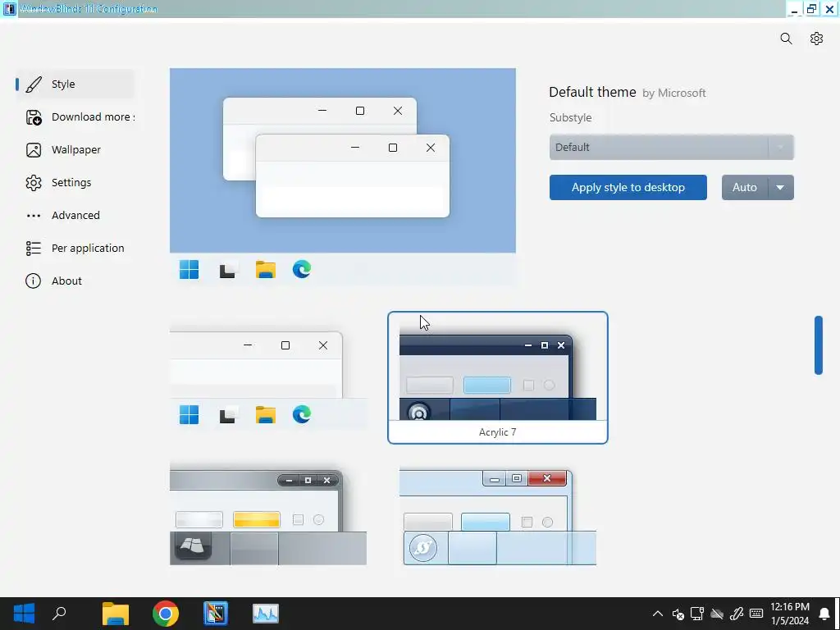The height and width of the screenshot is (630, 840).
Task: Open the Windows Start button on taskbar
Action: click(24, 614)
